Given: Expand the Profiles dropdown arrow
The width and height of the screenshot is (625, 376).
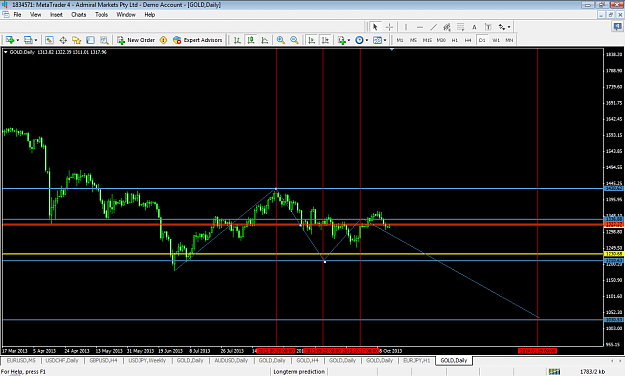Looking at the screenshot, I should (36, 40).
